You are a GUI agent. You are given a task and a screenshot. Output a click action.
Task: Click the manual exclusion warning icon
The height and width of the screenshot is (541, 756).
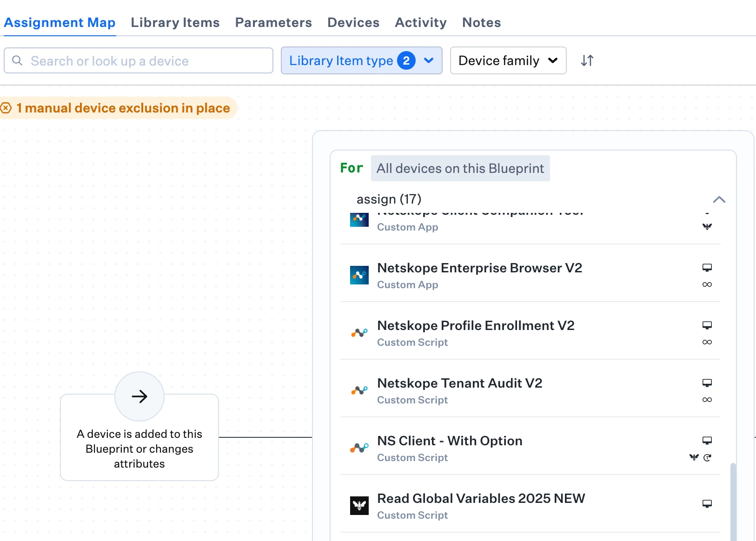coord(6,108)
